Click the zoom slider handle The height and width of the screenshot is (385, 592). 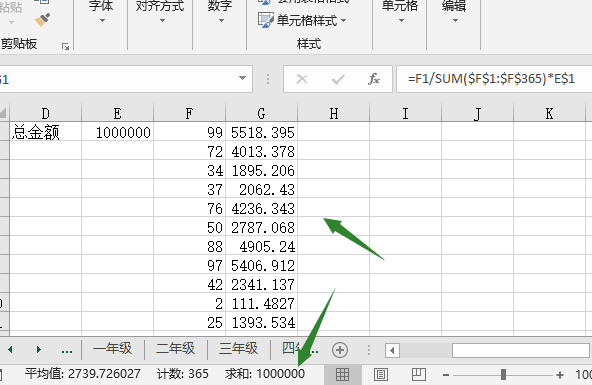click(x=503, y=374)
